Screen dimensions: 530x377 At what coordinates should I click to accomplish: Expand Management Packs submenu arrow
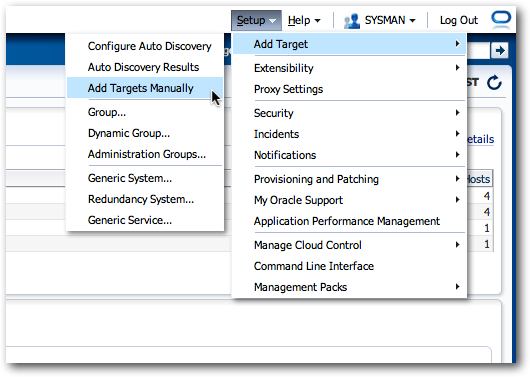click(x=457, y=286)
